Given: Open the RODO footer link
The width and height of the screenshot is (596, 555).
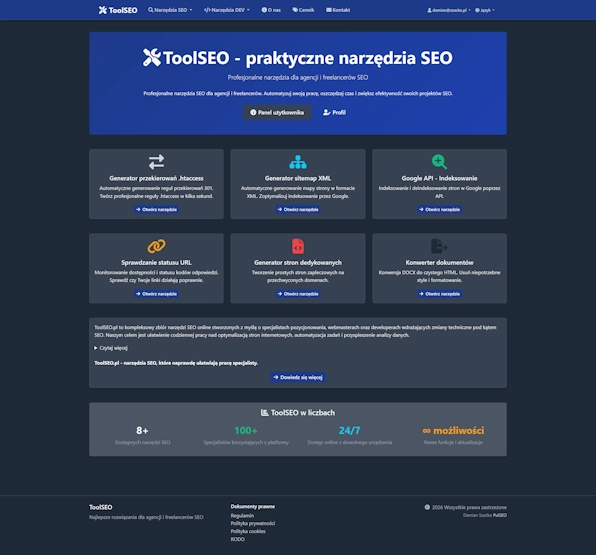Looking at the screenshot, I should click(x=238, y=539).
